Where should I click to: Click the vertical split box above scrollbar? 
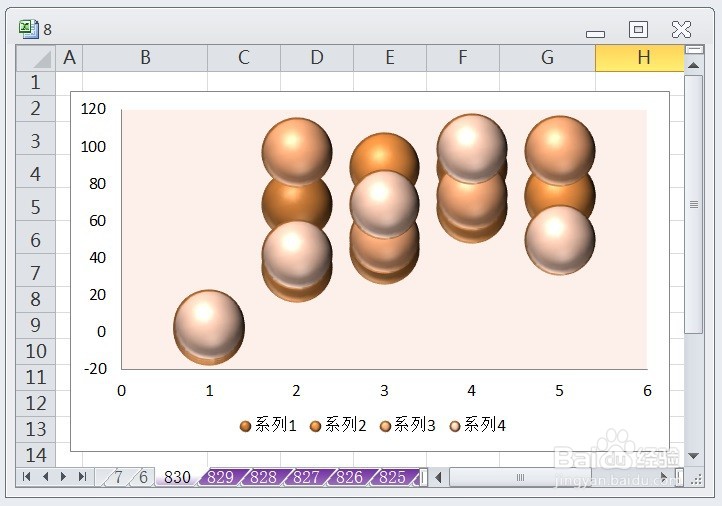[x=693, y=49]
